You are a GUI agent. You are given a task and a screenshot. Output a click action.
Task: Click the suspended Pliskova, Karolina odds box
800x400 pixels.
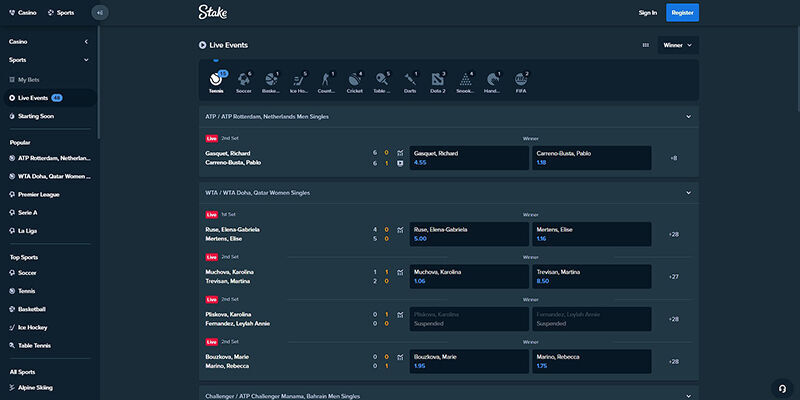(x=469, y=319)
